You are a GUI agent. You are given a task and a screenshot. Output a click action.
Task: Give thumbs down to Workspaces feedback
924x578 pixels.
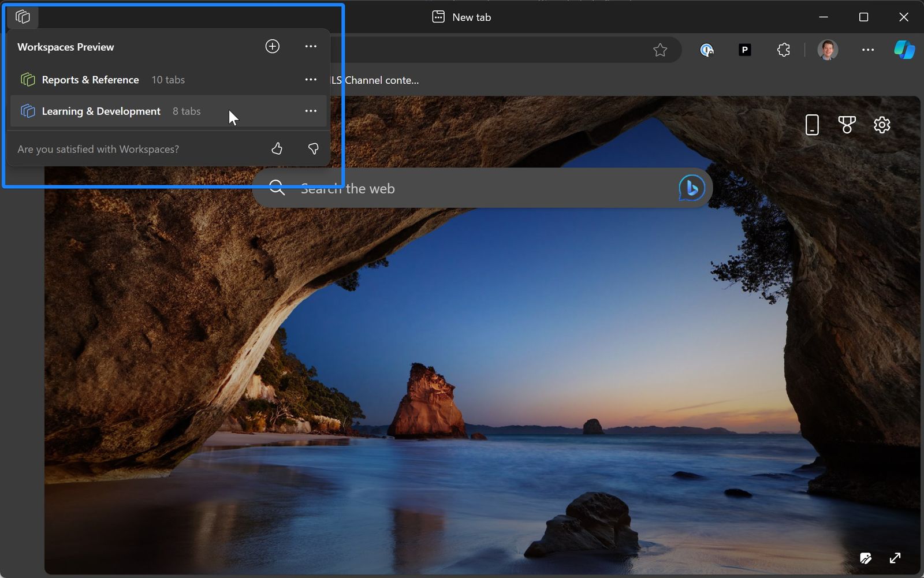click(312, 148)
